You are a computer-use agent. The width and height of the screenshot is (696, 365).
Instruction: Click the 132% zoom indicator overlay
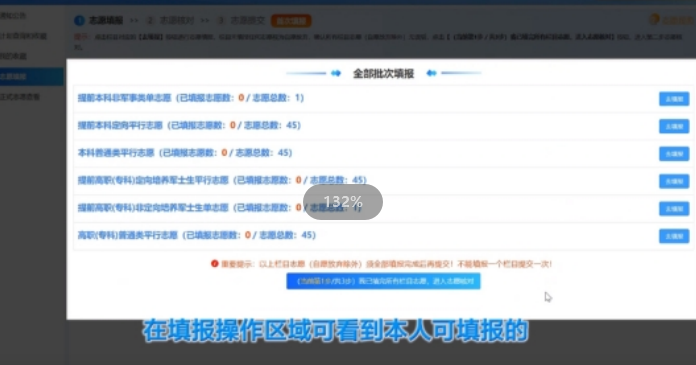click(x=343, y=202)
